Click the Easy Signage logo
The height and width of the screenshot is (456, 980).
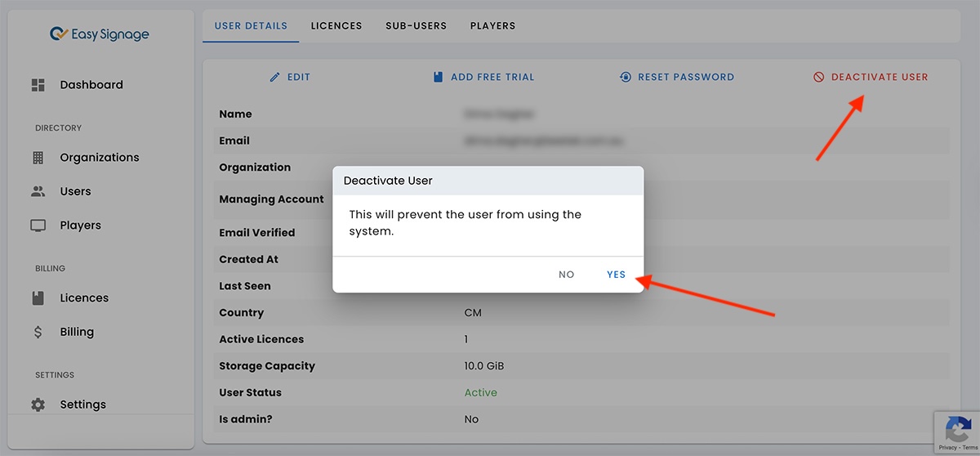pyautogui.click(x=99, y=34)
